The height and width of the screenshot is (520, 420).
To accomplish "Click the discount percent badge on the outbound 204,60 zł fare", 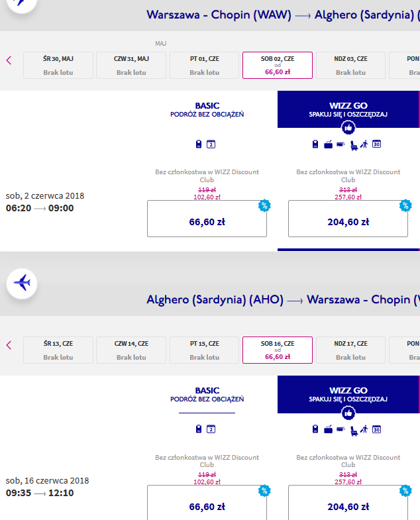I will click(x=405, y=205).
